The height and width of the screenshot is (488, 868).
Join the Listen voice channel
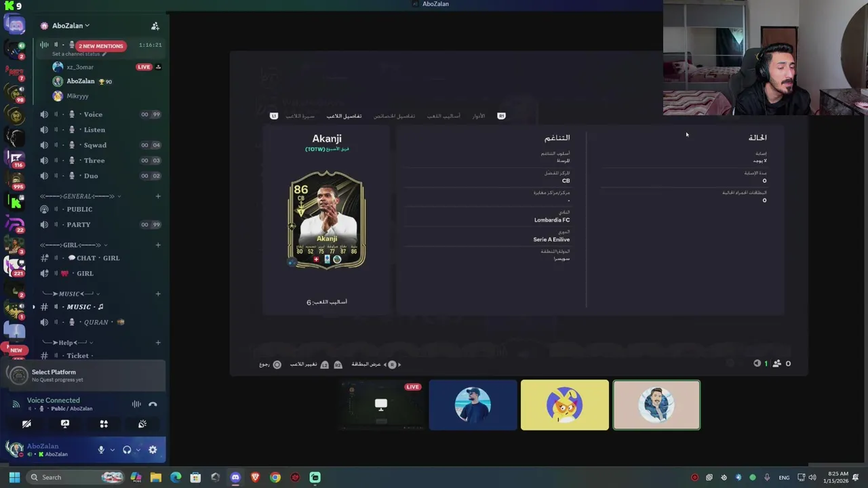click(x=100, y=129)
